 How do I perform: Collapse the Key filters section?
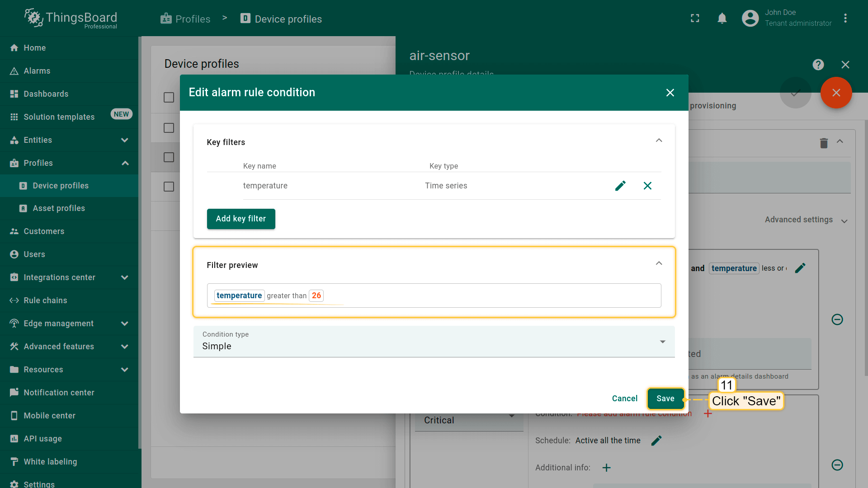click(x=659, y=141)
